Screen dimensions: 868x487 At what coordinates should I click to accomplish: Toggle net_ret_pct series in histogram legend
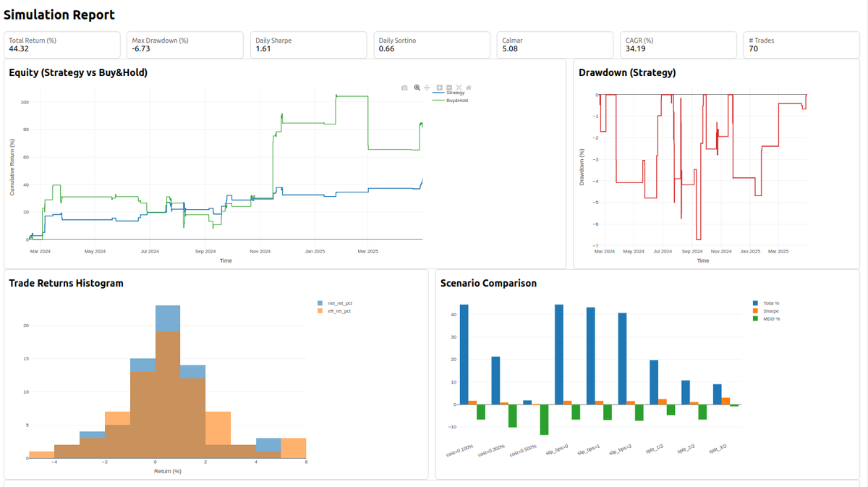point(334,303)
